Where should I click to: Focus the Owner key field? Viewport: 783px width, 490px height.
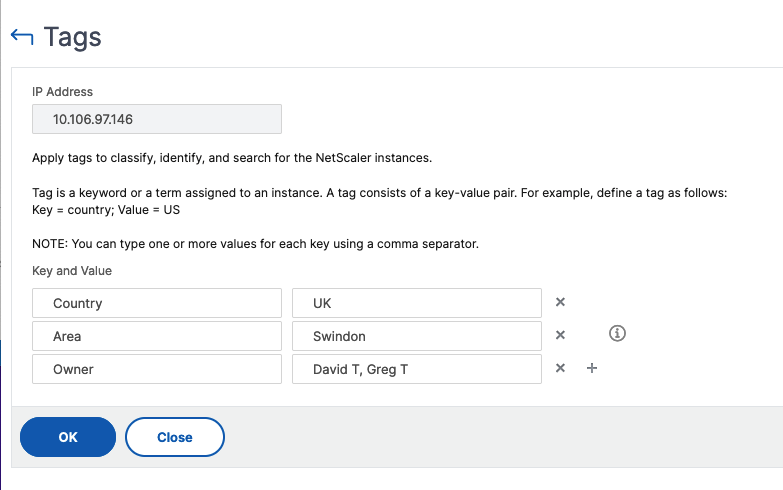pyautogui.click(x=157, y=369)
